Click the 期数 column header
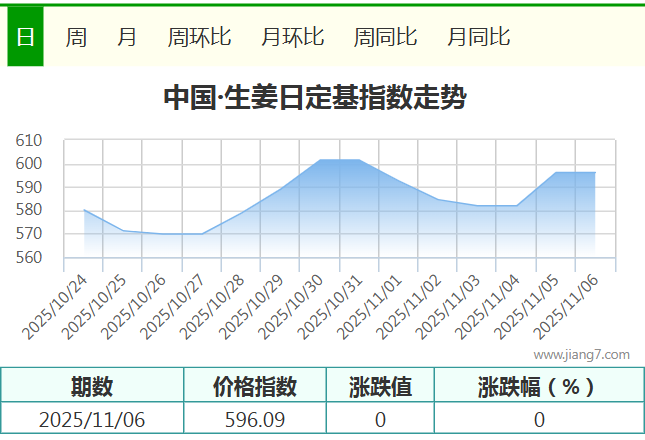This screenshot has height=440, width=645. point(92,386)
